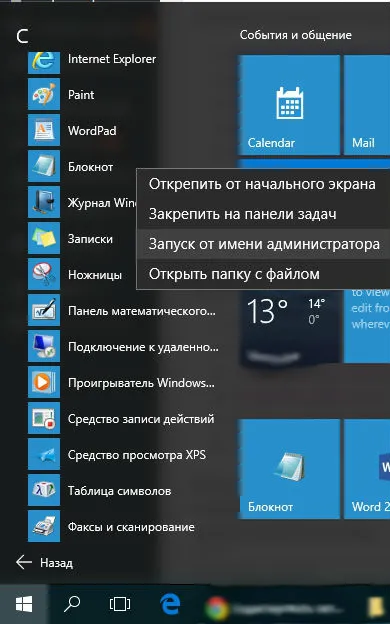The width and height of the screenshot is (390, 624).
Task: Click the Средство записи действий label
Action: [x=141, y=419]
